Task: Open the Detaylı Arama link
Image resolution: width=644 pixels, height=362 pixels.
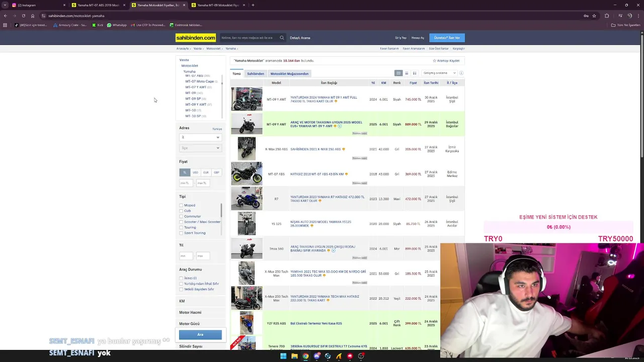Action: tap(300, 38)
